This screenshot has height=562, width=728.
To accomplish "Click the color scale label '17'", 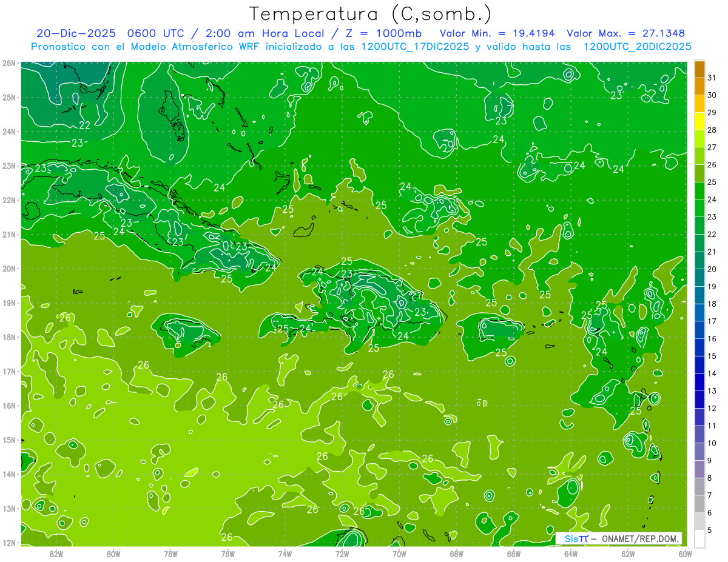I will coord(712,321).
